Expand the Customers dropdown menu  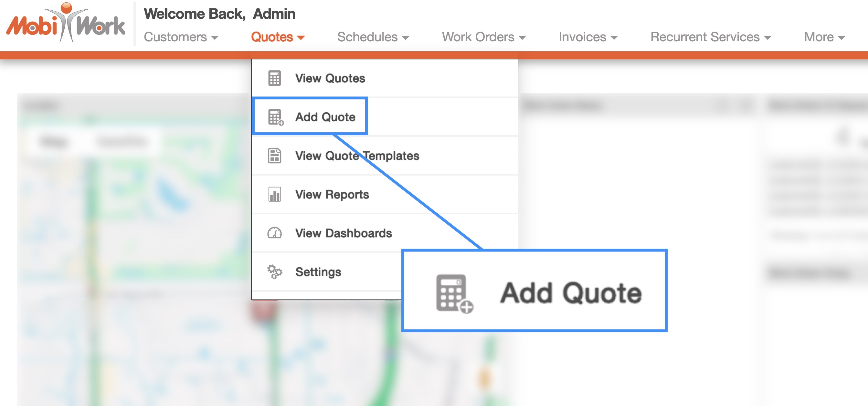click(x=181, y=37)
